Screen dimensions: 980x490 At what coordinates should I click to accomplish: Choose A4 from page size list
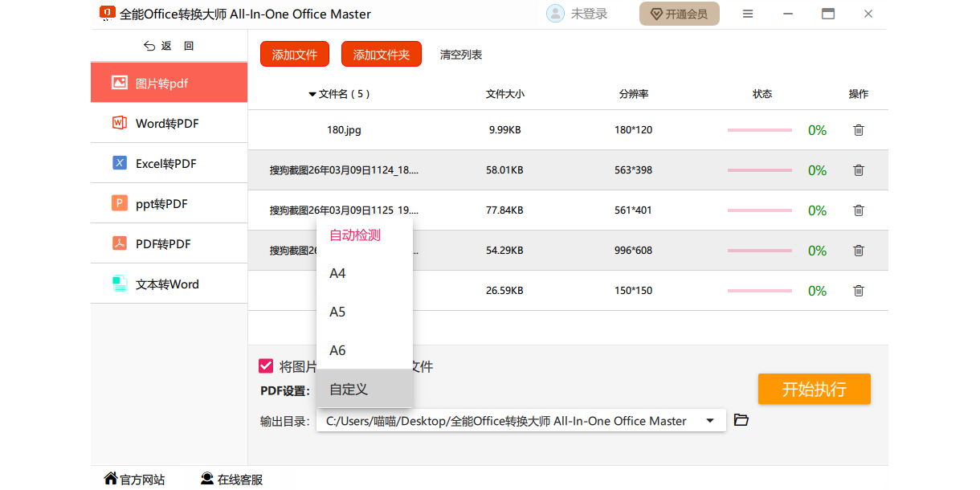coord(338,274)
